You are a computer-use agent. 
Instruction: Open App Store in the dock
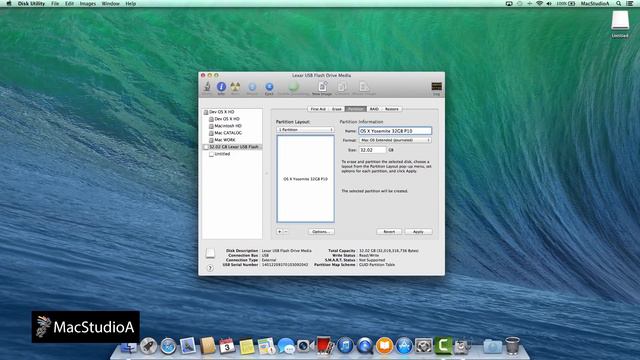tap(404, 346)
